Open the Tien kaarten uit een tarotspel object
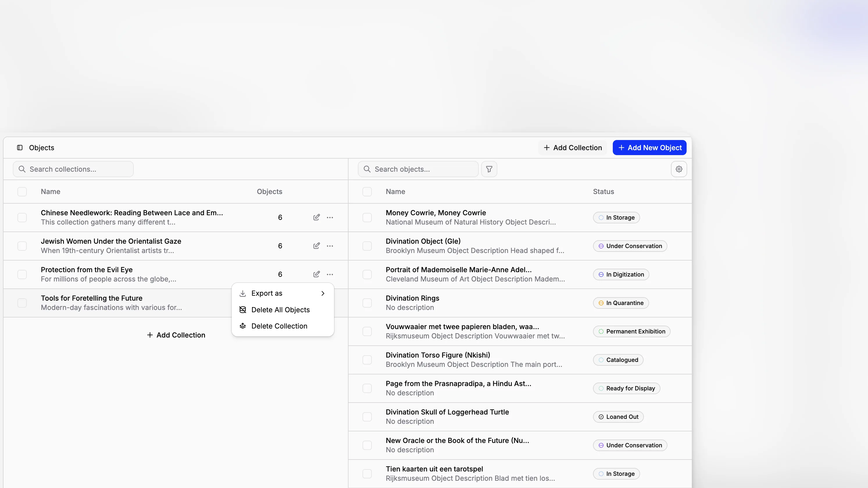The width and height of the screenshot is (868, 488). 434,469
